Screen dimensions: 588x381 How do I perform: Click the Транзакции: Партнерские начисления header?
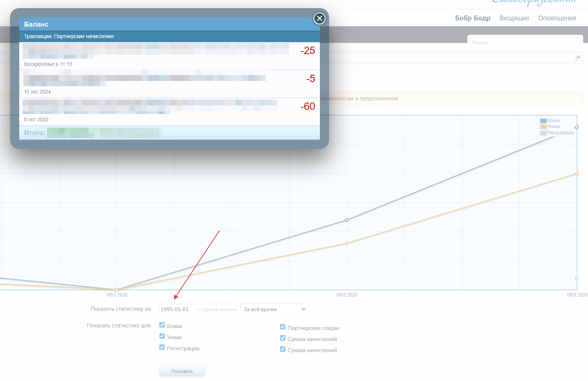tap(69, 36)
